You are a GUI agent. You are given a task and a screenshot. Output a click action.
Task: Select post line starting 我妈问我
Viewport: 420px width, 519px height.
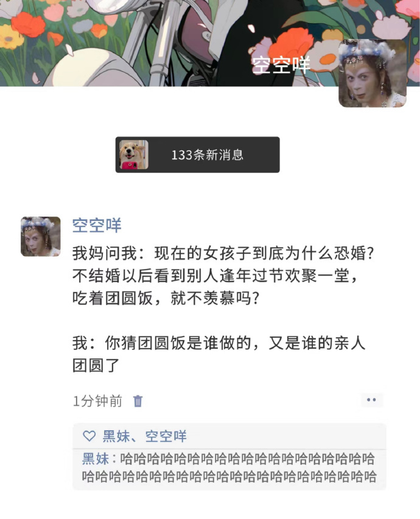(223, 253)
